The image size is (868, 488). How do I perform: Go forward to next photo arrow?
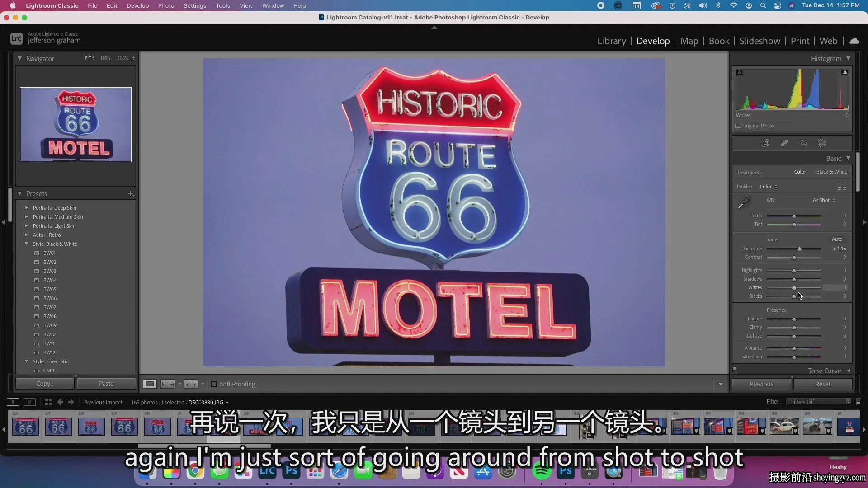pos(71,402)
